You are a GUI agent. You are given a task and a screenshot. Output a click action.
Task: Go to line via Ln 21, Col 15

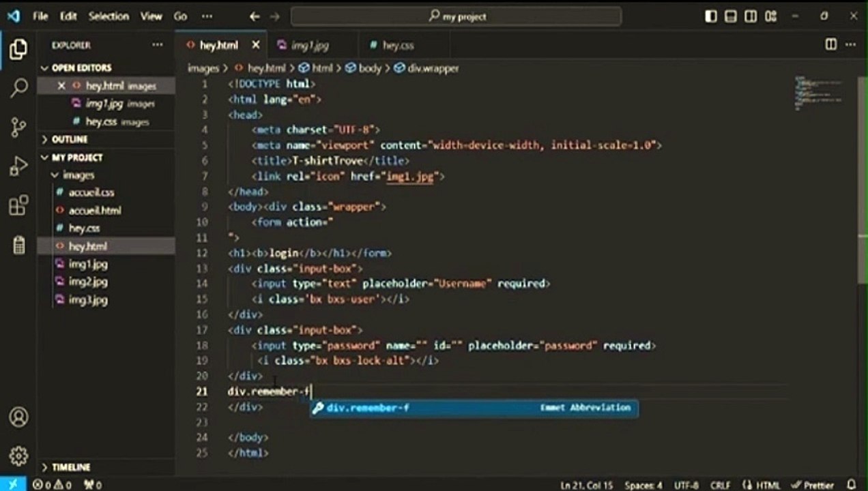point(587,485)
